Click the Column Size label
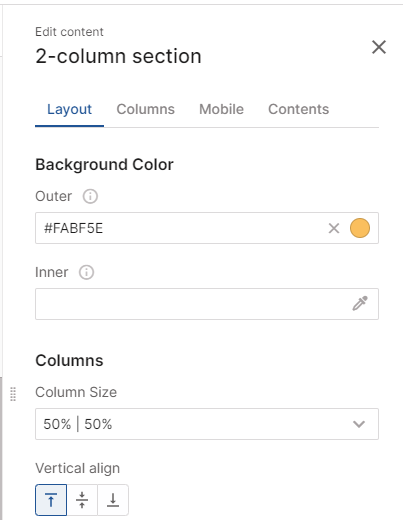 tap(76, 392)
